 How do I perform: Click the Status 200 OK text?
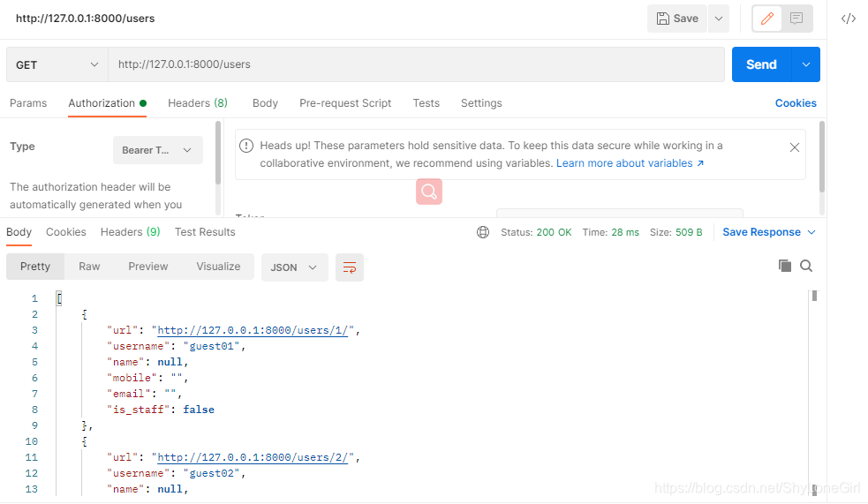(536, 232)
